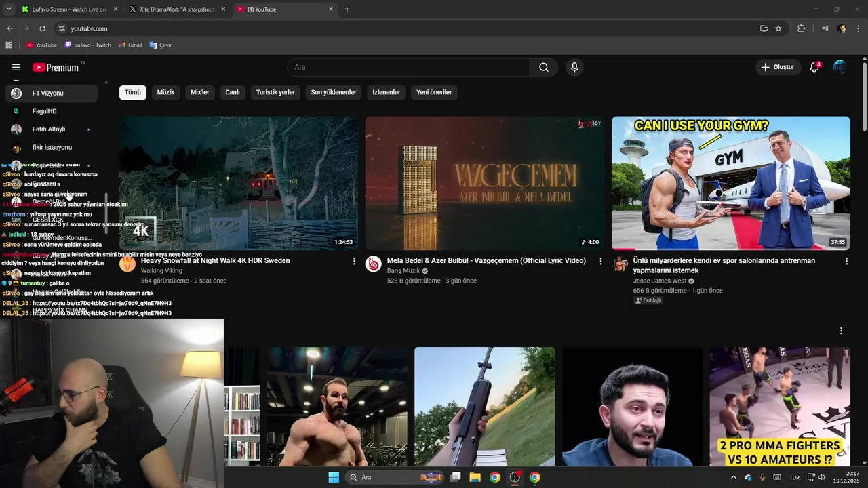Start voice search with the microphone icon
Image resolution: width=868 pixels, height=488 pixels.
coord(574,67)
